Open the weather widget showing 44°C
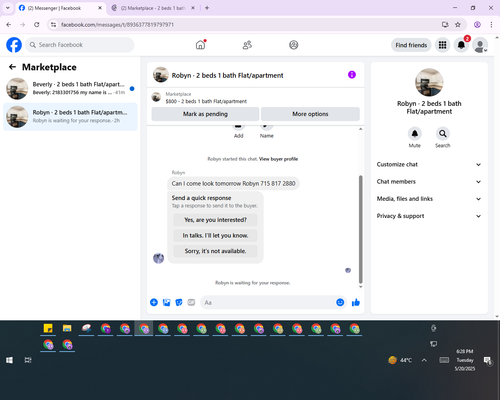500x400 pixels. click(x=400, y=360)
